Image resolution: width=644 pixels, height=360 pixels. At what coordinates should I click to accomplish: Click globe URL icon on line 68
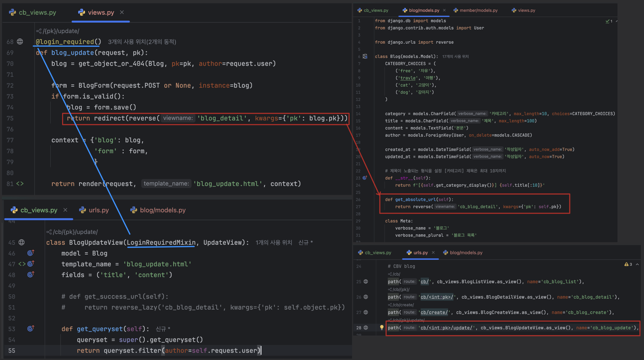click(x=20, y=42)
